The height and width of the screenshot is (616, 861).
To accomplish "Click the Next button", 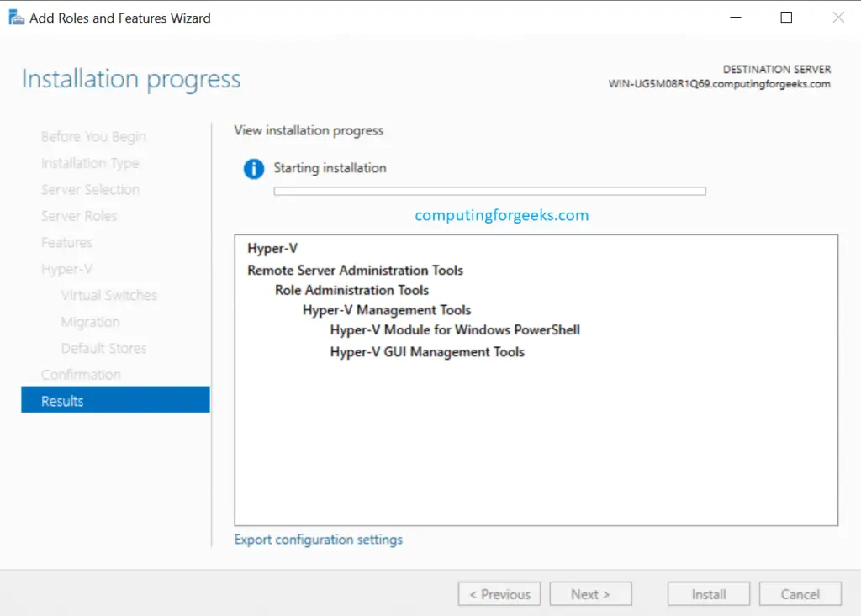I will pos(590,594).
